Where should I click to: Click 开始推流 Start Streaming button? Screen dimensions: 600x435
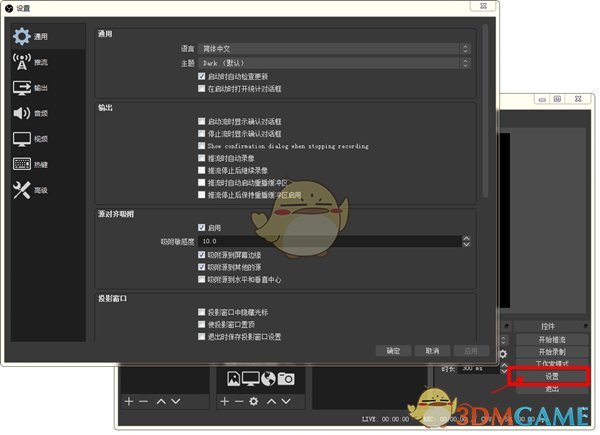coord(552,340)
